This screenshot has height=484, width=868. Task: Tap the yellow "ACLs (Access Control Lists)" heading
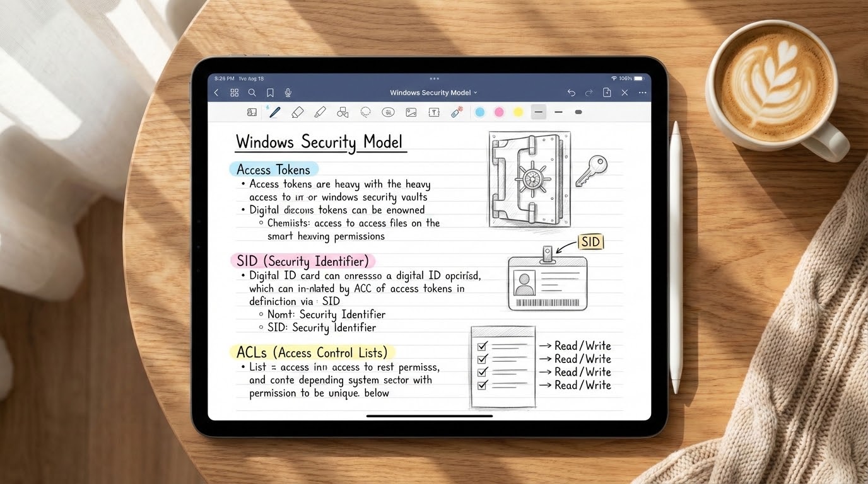312,352
